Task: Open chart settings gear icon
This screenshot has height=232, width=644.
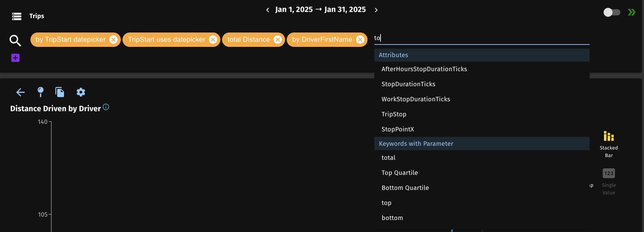Action: pyautogui.click(x=81, y=92)
